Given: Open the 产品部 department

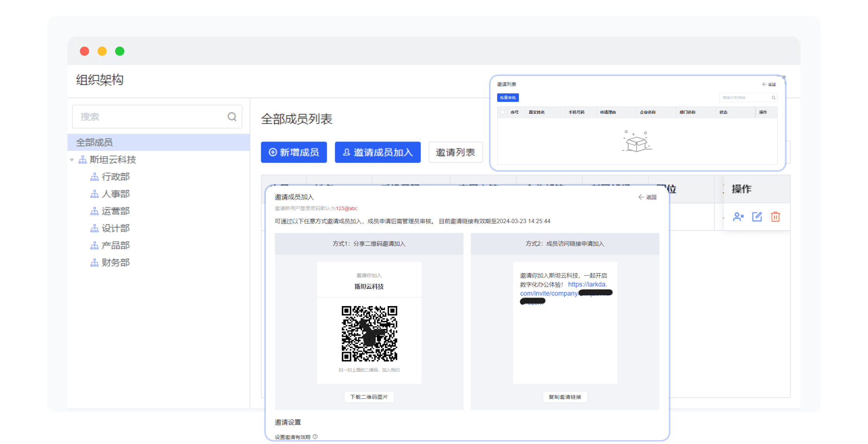Looking at the screenshot, I should [115, 245].
